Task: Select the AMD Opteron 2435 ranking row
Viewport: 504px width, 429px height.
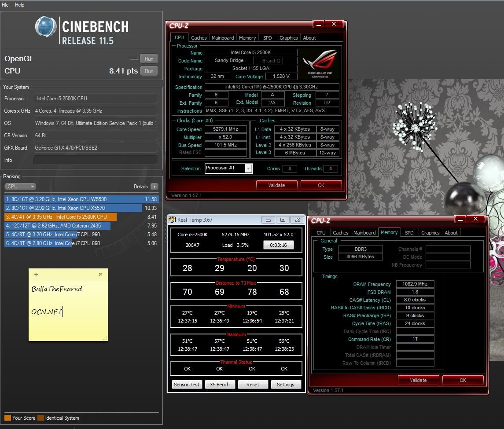Action: pos(81,226)
